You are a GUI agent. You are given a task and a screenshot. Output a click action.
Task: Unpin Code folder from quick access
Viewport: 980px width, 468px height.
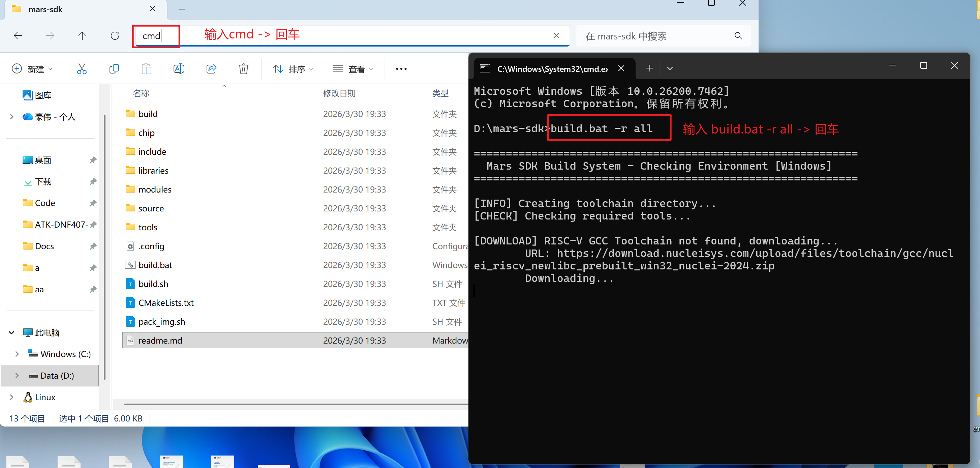pos(93,203)
